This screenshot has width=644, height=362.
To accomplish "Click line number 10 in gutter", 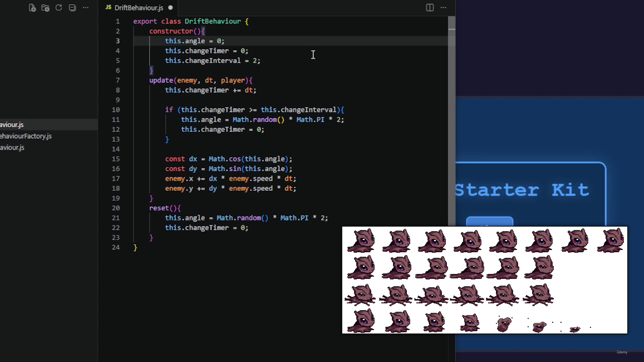I will [116, 110].
